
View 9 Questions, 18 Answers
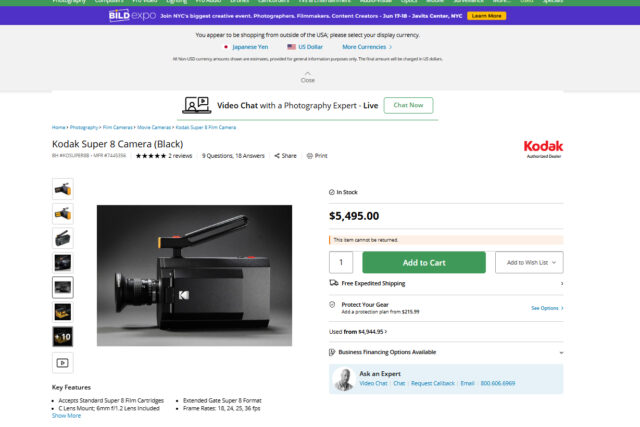coord(233,156)
